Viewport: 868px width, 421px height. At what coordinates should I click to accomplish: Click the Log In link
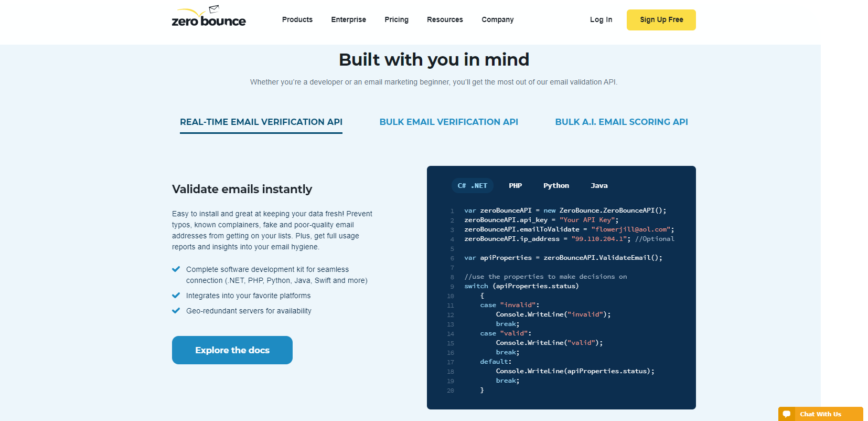pos(601,19)
